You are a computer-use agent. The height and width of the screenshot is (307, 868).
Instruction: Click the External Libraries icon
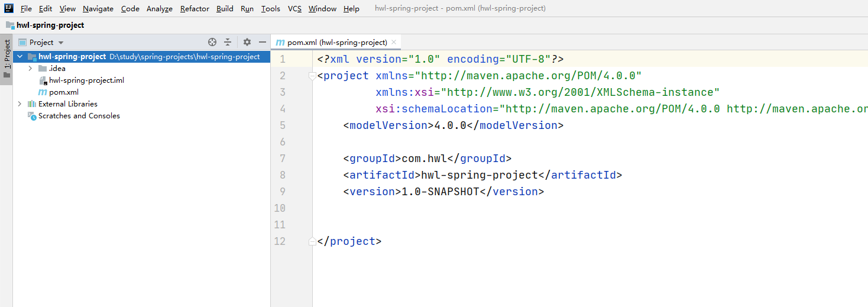pos(32,104)
